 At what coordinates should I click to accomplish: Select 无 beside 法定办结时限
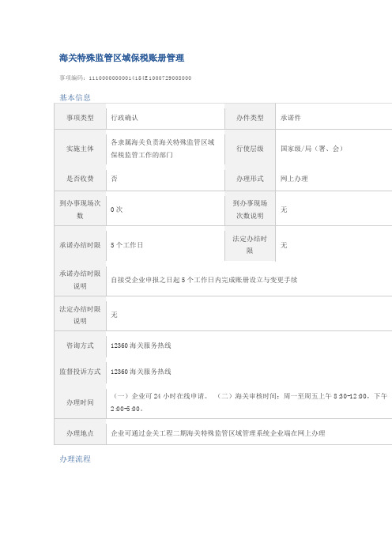click(284, 245)
